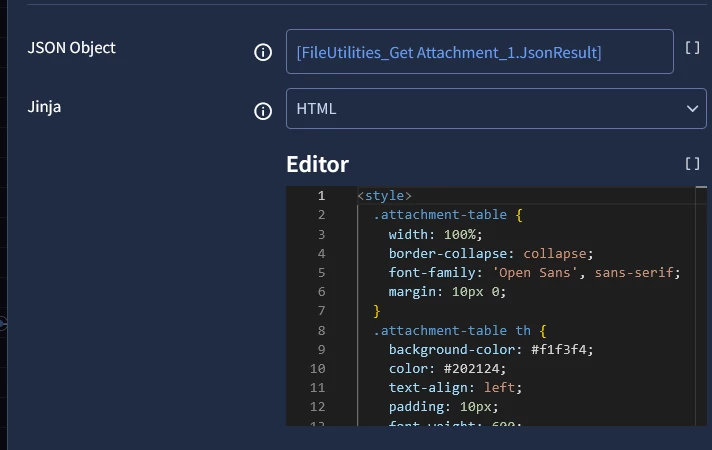Click the Editor heading
This screenshot has height=450, width=712.
point(317,164)
